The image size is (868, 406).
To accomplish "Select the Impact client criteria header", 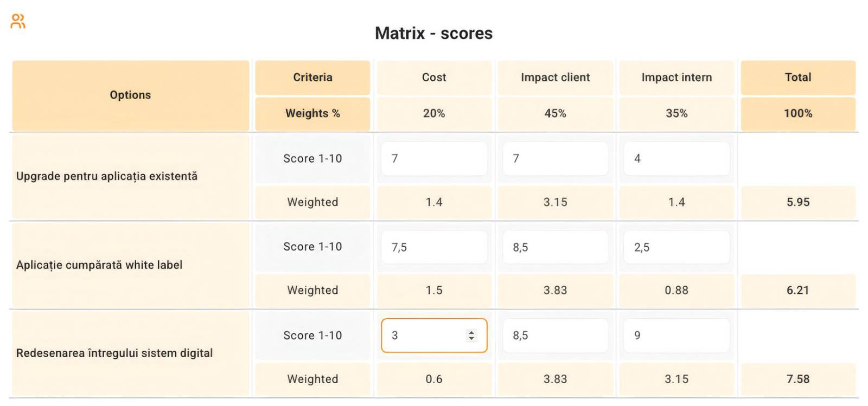I will (555, 78).
